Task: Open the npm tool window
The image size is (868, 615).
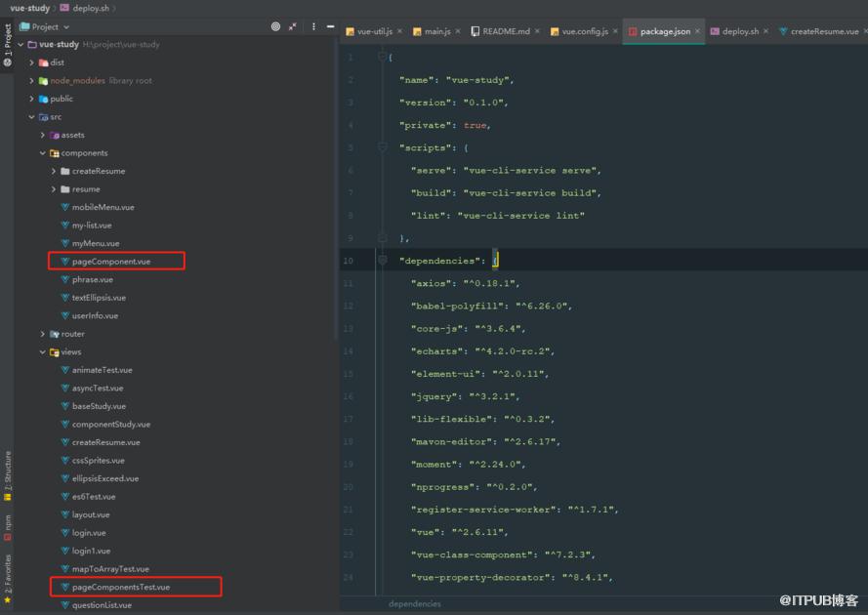Action: click(x=7, y=528)
